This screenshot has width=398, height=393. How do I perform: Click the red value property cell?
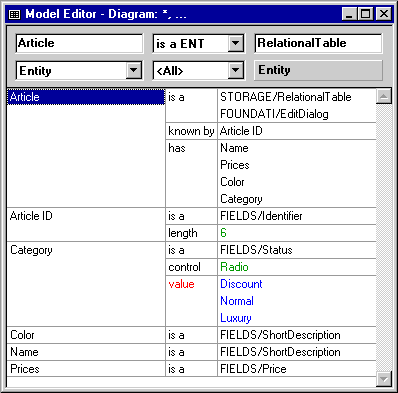click(x=191, y=301)
